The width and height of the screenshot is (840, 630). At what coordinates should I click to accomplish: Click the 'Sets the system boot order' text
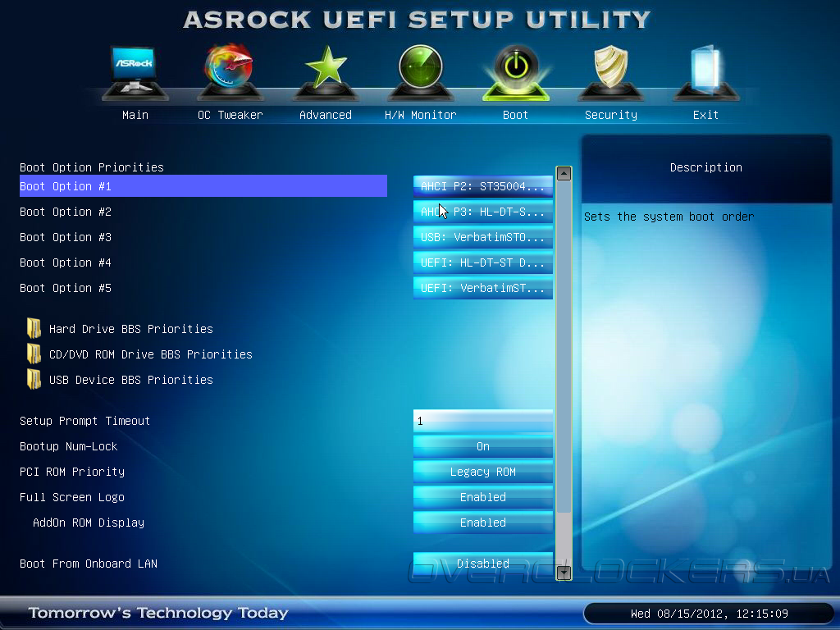tap(669, 217)
